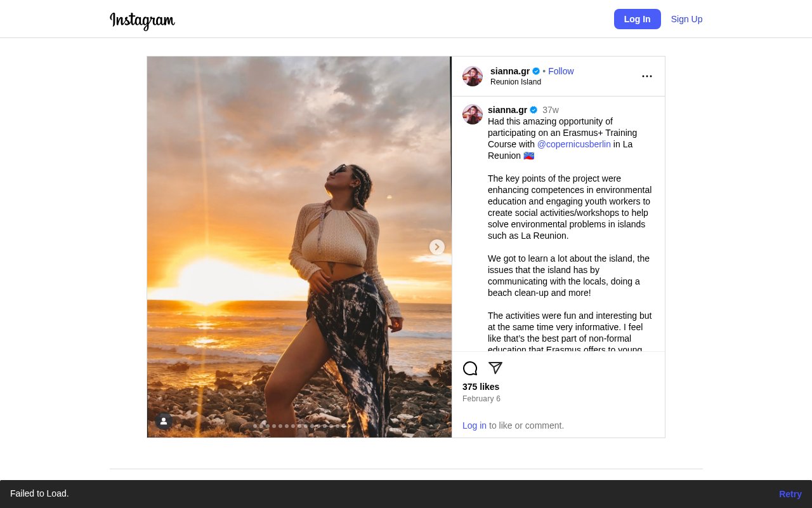Screen dimensions: 812x508
Task: Advance the carousel with the next arrow
Action: pyautogui.click(x=437, y=247)
